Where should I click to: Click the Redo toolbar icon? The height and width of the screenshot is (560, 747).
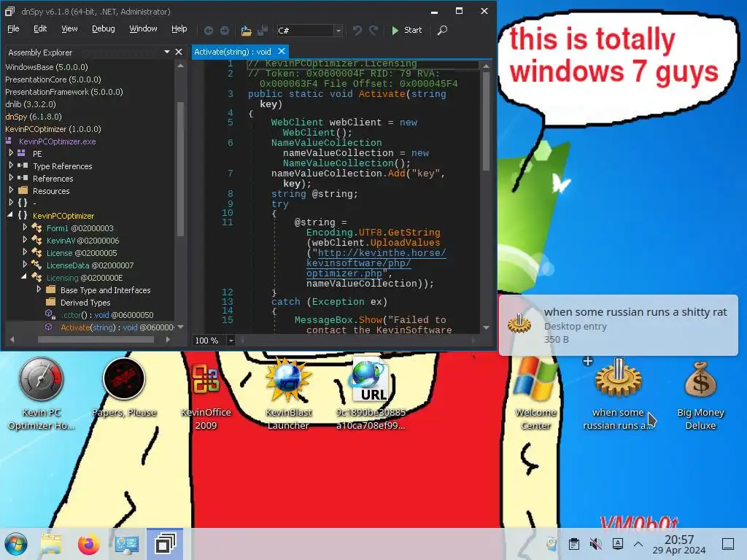click(373, 31)
